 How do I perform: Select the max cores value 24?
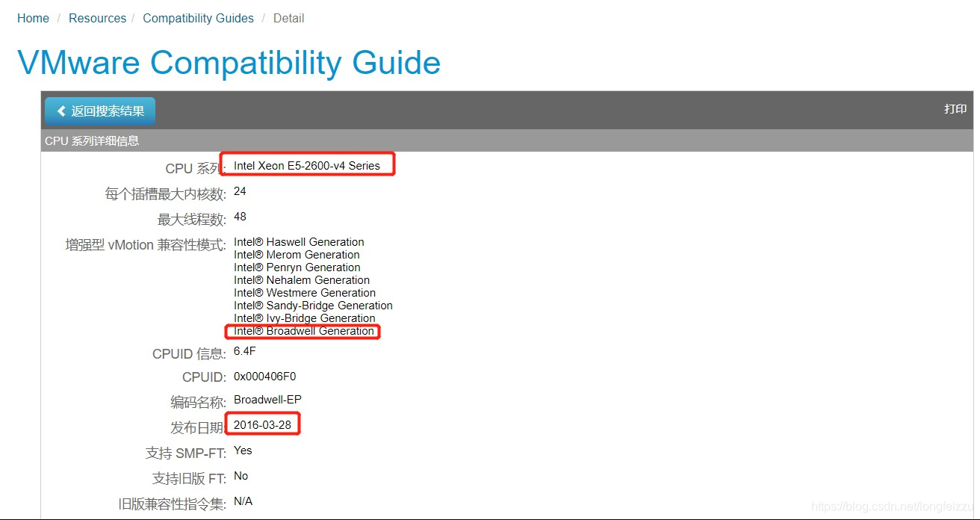coord(240,191)
